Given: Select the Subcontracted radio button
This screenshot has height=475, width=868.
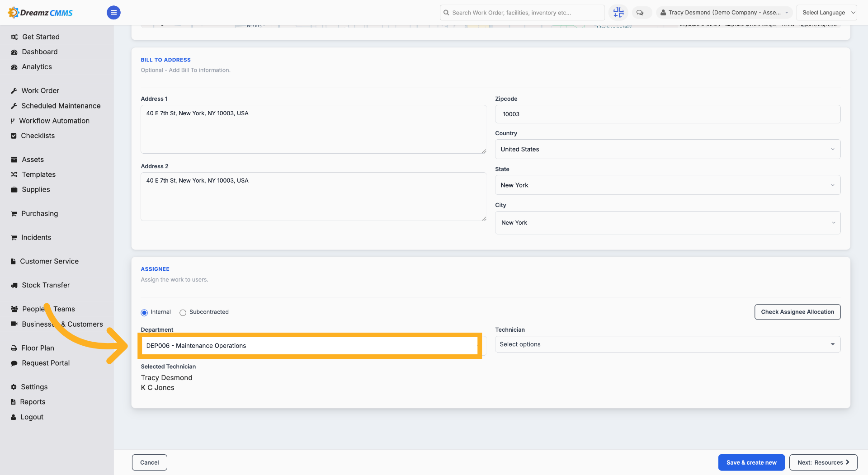Looking at the screenshot, I should coord(183,312).
